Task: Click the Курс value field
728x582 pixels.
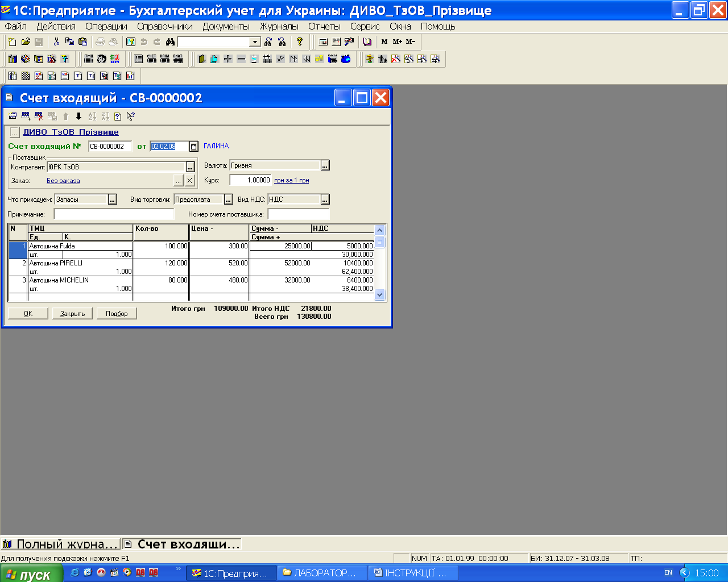Action: click(250, 180)
